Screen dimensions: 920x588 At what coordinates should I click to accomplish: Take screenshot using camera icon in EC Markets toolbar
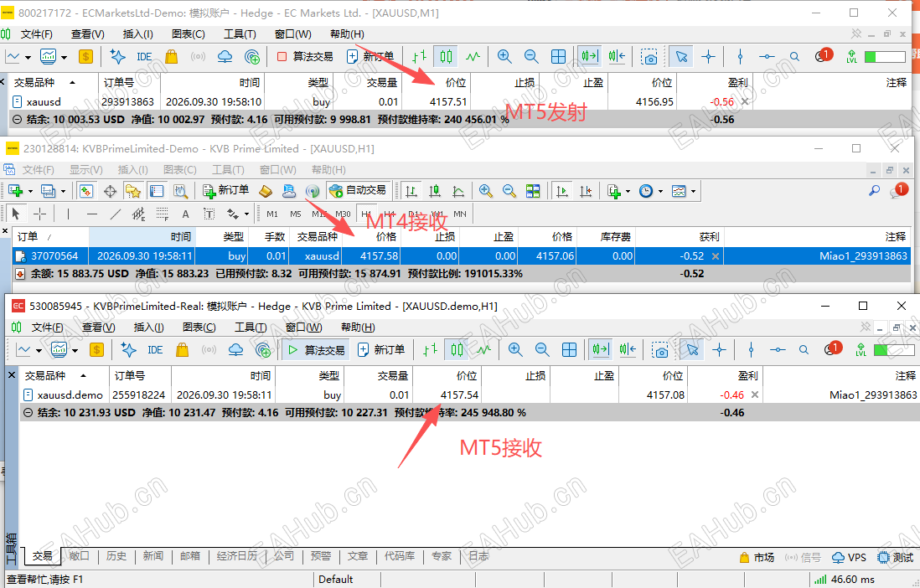(x=649, y=57)
